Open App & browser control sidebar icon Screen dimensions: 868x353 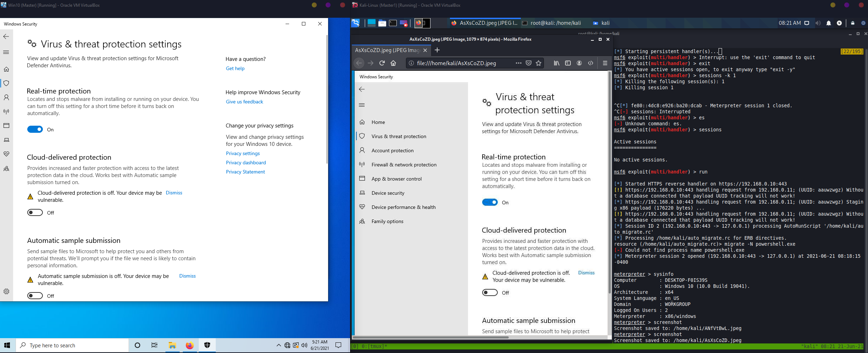[x=6, y=126]
